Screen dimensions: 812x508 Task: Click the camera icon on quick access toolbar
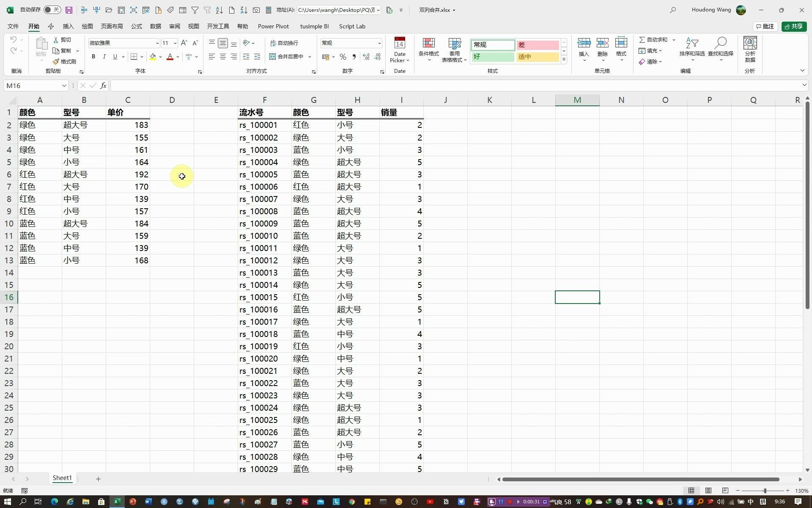pyautogui.click(x=256, y=10)
